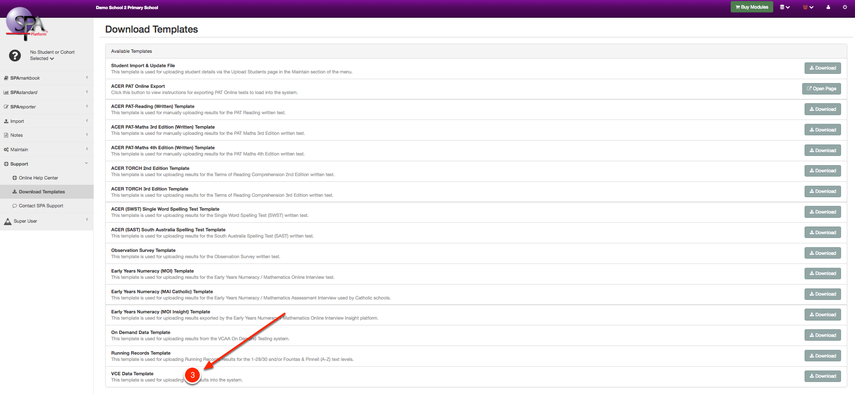
Task: Open the No Student or Cohort Selected dropdown
Action: point(52,55)
